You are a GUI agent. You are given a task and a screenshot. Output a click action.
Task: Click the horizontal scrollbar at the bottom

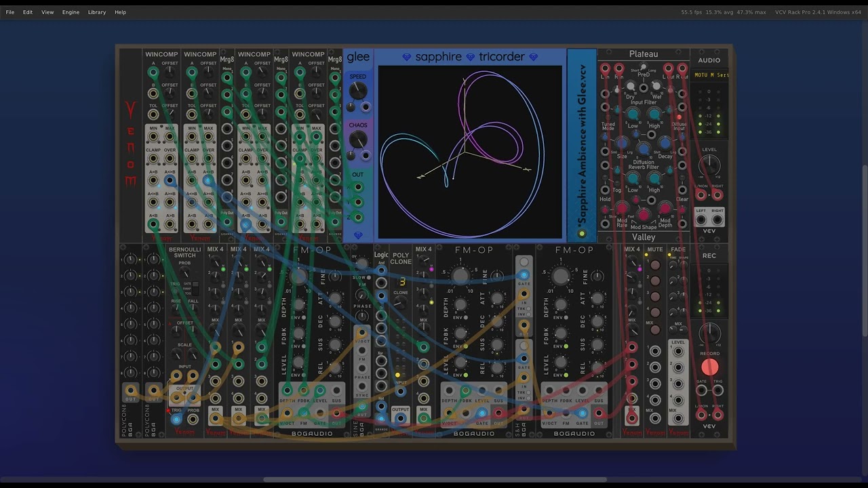pyautogui.click(x=435, y=480)
